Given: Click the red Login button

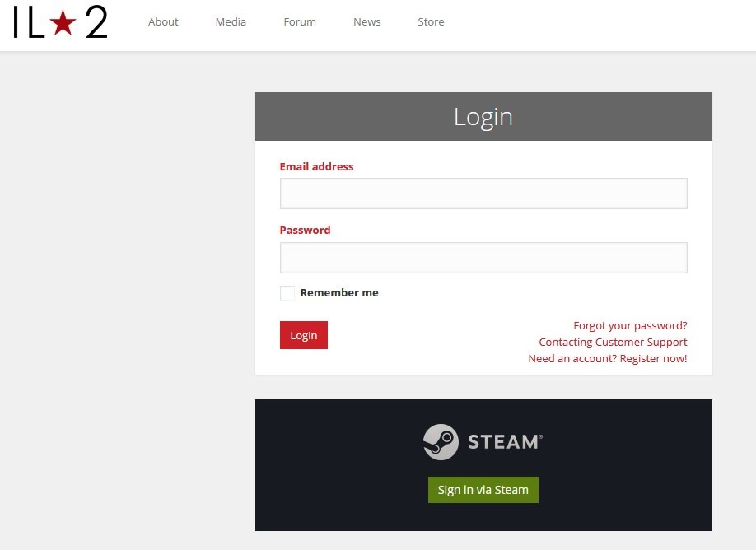Looking at the screenshot, I should (303, 335).
